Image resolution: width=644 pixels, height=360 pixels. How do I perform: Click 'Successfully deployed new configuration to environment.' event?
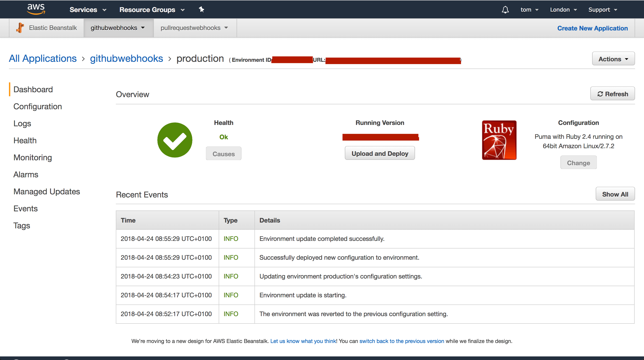click(339, 257)
